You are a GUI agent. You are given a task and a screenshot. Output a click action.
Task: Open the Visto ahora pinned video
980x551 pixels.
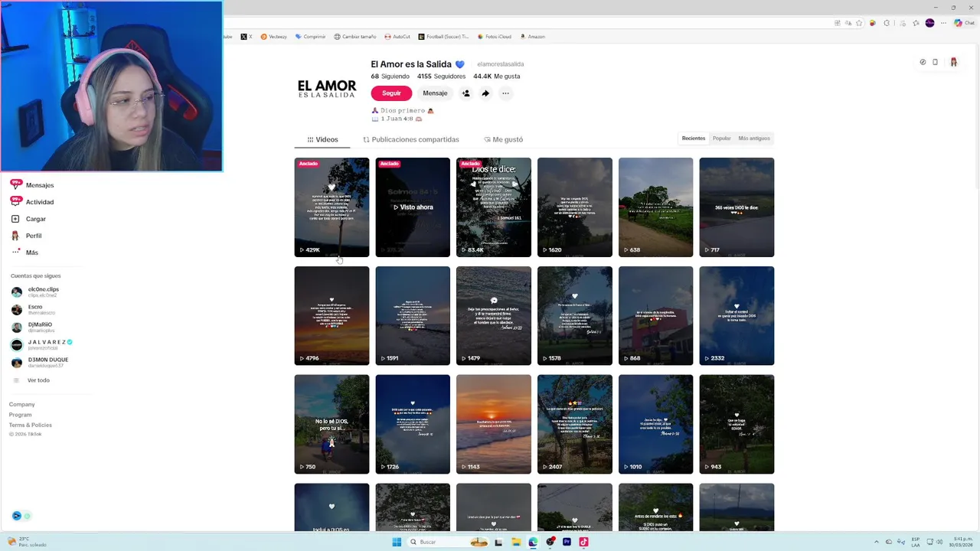click(x=413, y=207)
